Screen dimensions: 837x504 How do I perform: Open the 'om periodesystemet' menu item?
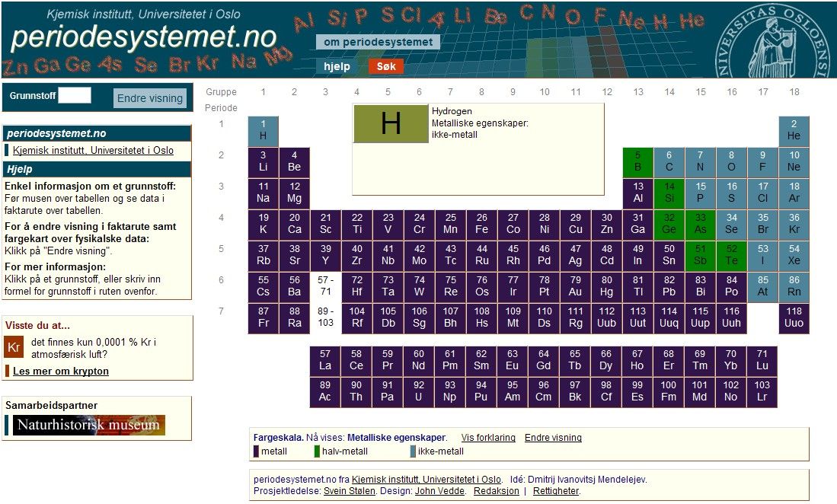(x=378, y=42)
